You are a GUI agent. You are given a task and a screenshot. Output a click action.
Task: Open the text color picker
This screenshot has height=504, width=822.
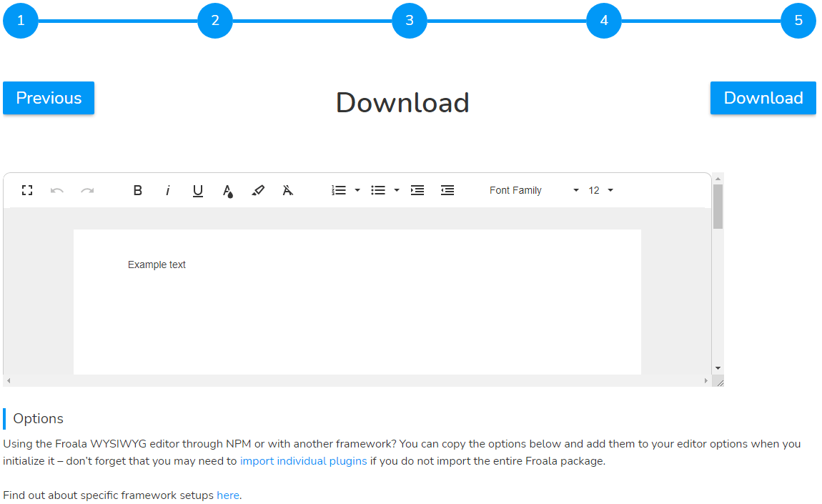(x=228, y=190)
